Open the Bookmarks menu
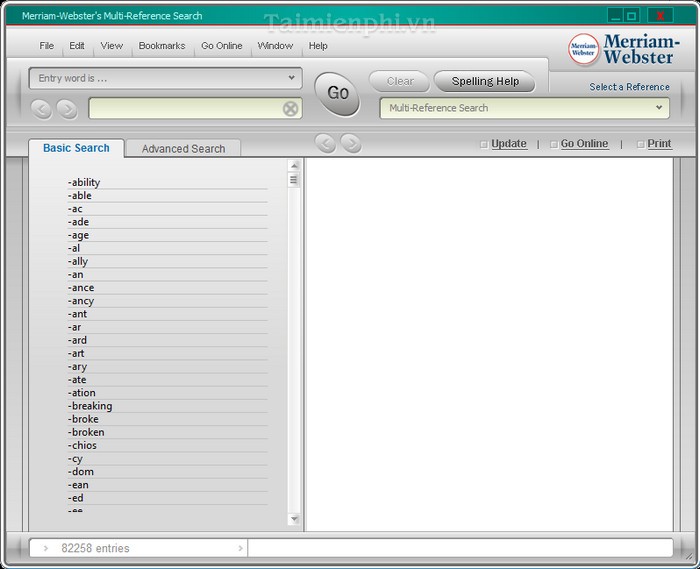This screenshot has height=569, width=700. click(x=162, y=46)
